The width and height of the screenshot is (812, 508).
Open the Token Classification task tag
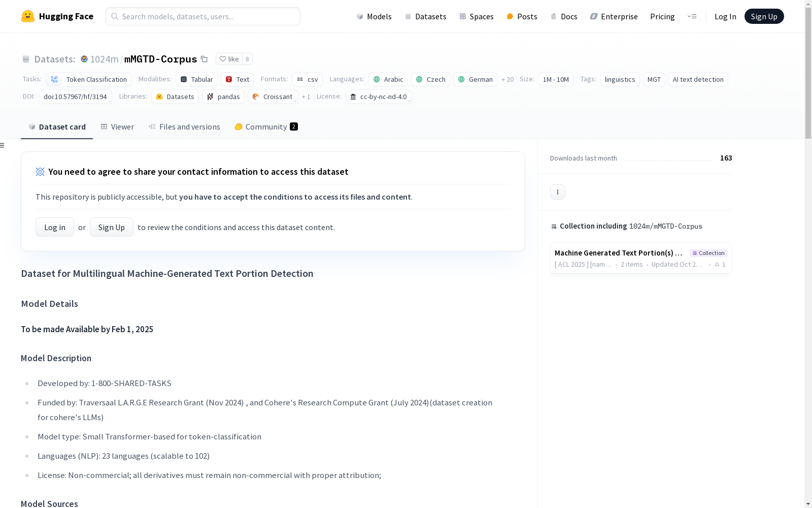[x=88, y=79]
